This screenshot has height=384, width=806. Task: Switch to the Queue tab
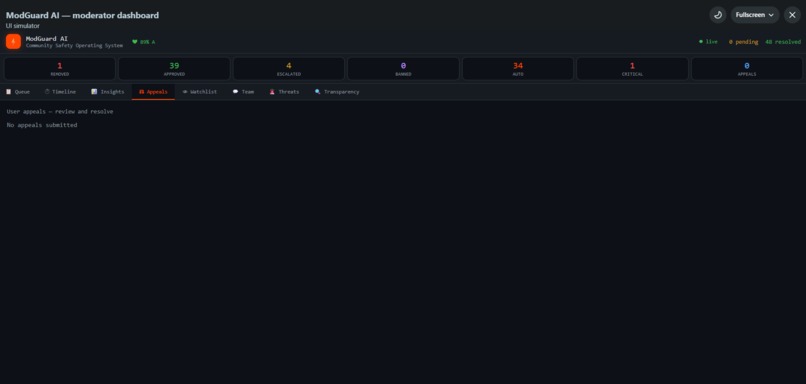point(18,92)
